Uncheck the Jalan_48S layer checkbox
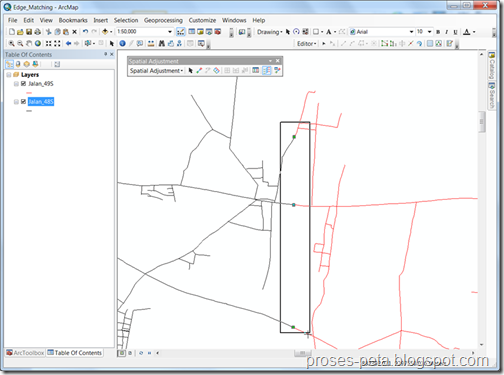This screenshot has width=504, height=375. [23, 102]
